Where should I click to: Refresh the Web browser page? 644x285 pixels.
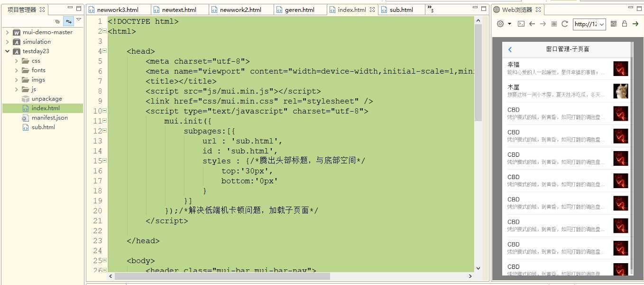pos(565,24)
